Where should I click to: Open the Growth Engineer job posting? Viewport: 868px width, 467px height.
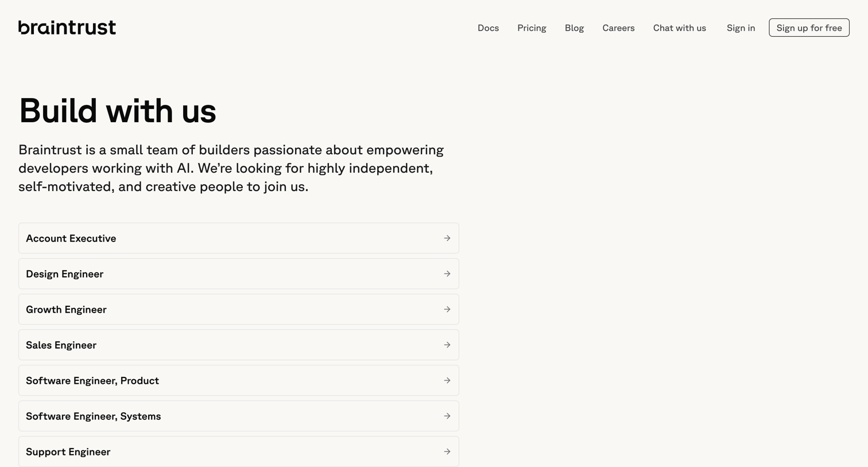[239, 309]
